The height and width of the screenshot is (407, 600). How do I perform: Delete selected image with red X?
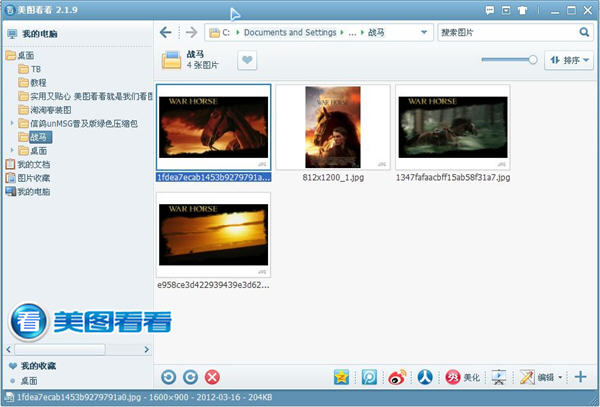(x=212, y=377)
